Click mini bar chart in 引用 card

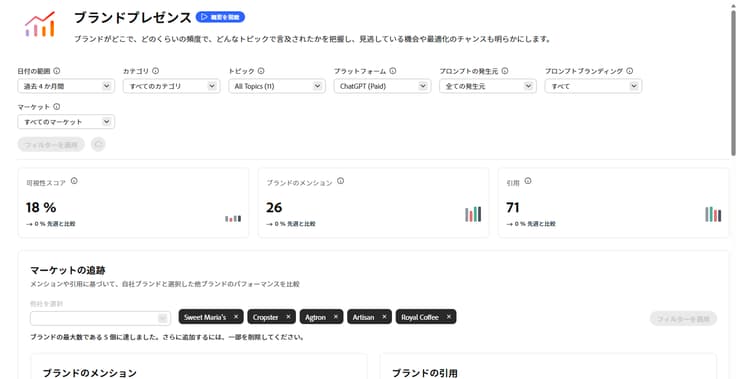[x=713, y=214]
